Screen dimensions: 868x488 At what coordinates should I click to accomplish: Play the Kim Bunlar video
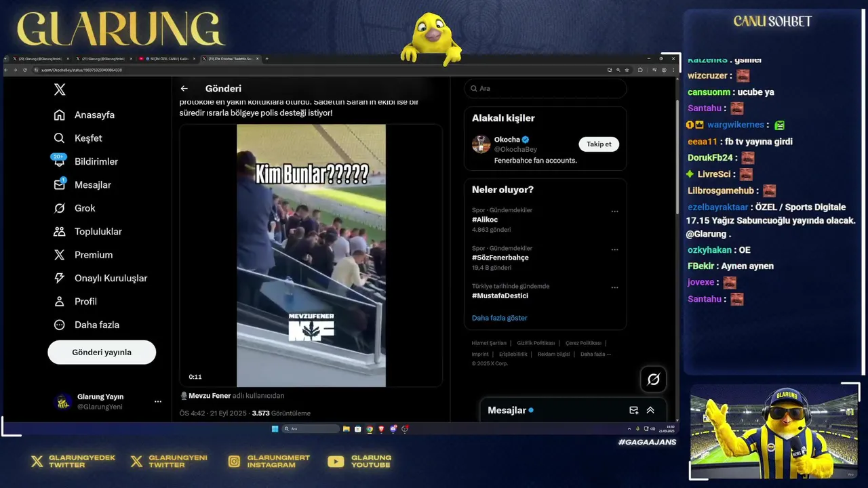pyautogui.click(x=311, y=256)
